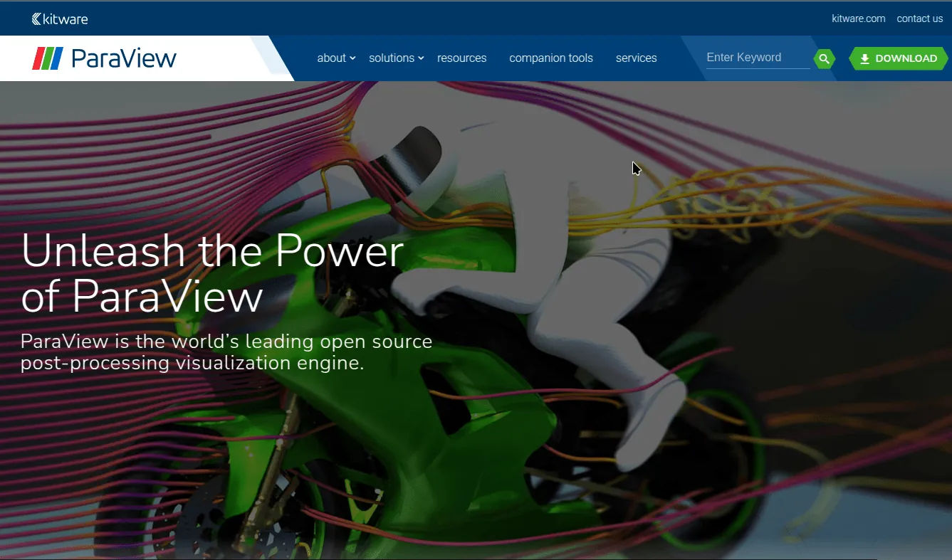This screenshot has width=952, height=560.
Task: Open the companion tools page
Action: 550,58
